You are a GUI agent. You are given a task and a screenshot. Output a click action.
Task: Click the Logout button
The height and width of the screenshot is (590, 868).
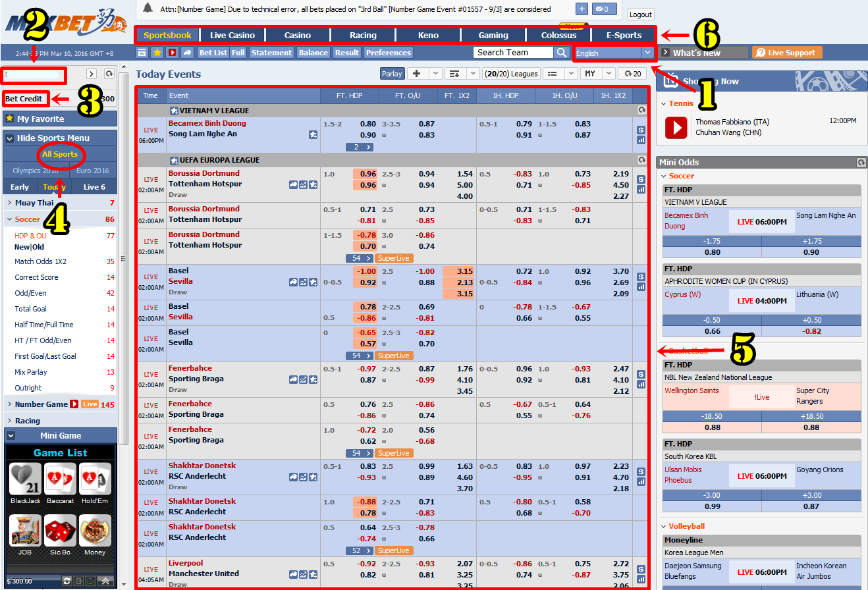[640, 14]
